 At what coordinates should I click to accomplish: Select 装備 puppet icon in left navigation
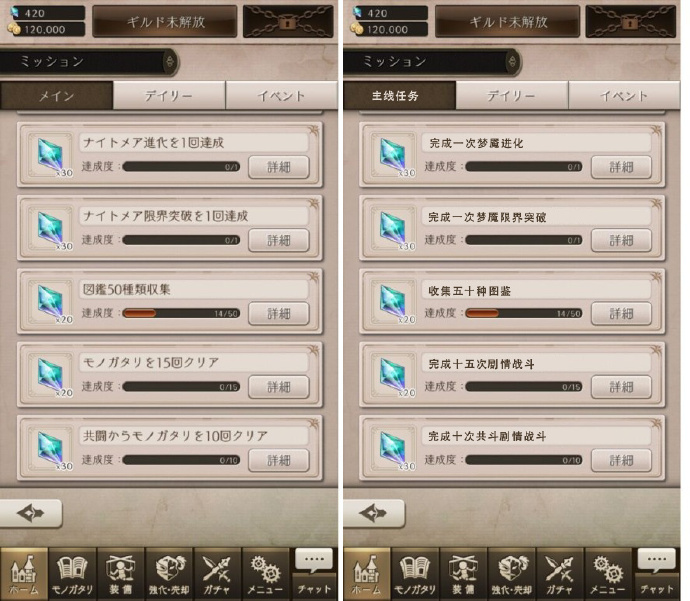tap(120, 574)
